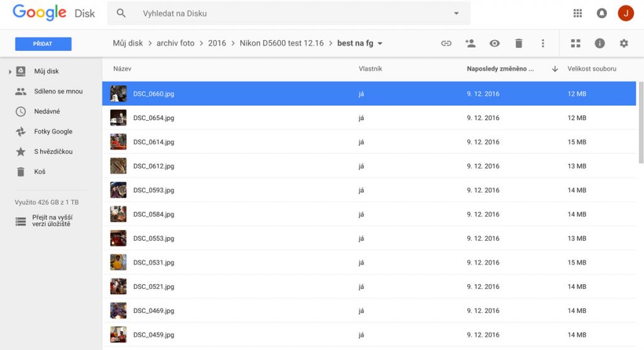The width and height of the screenshot is (644, 350).
Task: Click the user account avatar J
Action: click(625, 13)
